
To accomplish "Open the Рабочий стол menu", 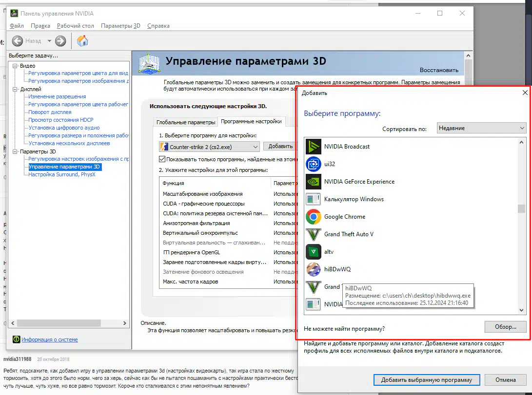I will click(75, 26).
